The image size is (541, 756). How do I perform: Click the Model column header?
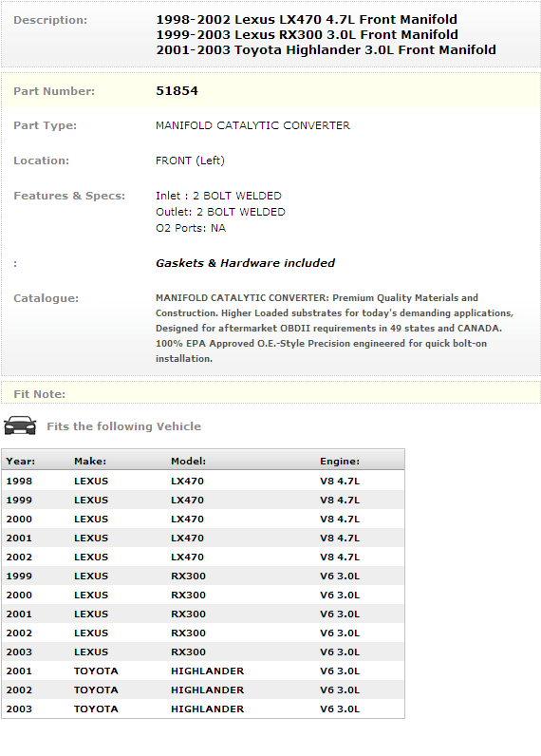[x=188, y=461]
